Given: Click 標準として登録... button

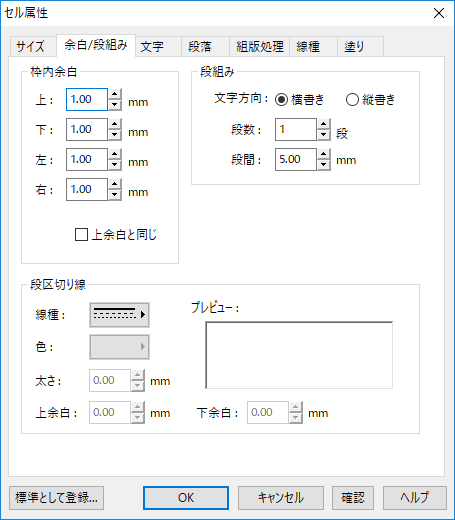Looking at the screenshot, I should [56, 498].
